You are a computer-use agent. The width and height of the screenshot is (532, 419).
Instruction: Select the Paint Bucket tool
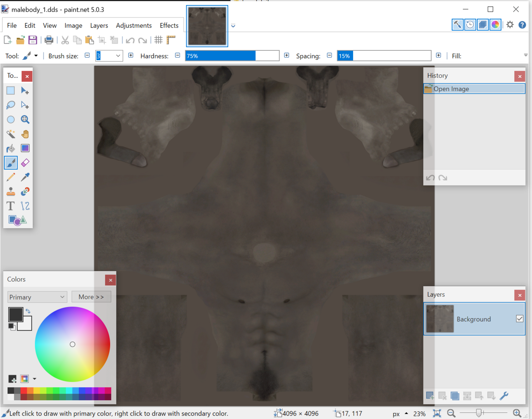pos(10,148)
